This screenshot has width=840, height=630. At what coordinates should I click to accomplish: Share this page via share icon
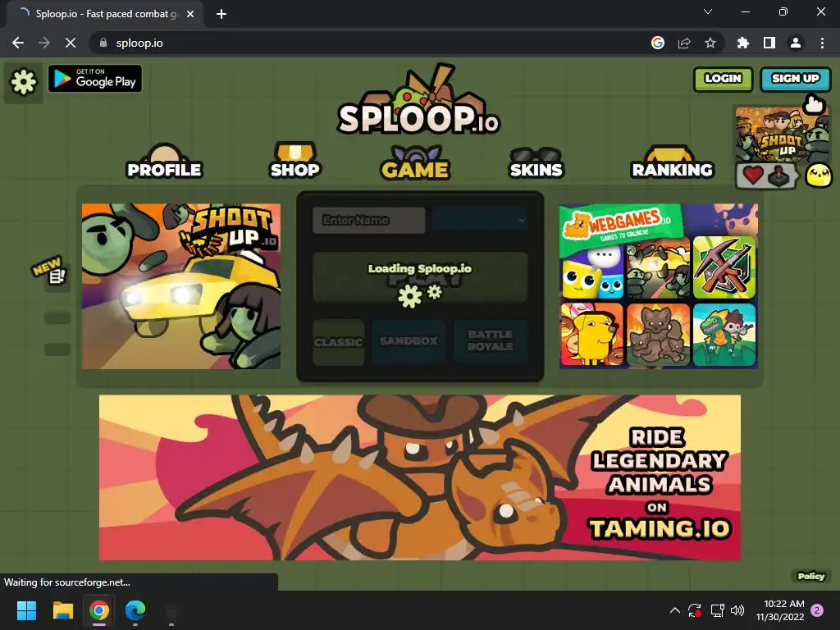[684, 43]
